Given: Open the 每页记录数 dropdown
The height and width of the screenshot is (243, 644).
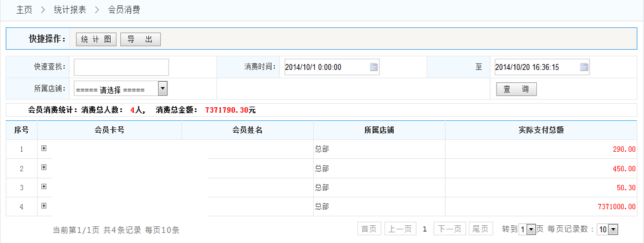Looking at the screenshot, I should [613, 229].
